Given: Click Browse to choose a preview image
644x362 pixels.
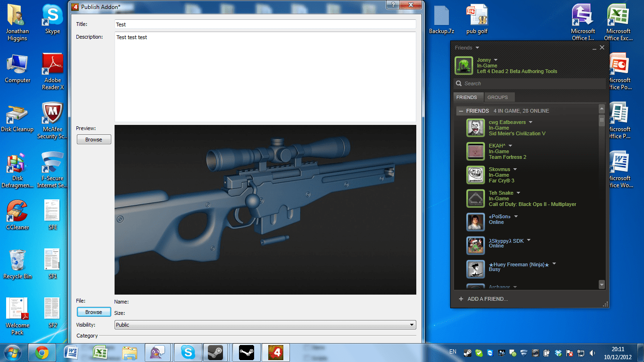Looking at the screenshot, I should (x=93, y=139).
